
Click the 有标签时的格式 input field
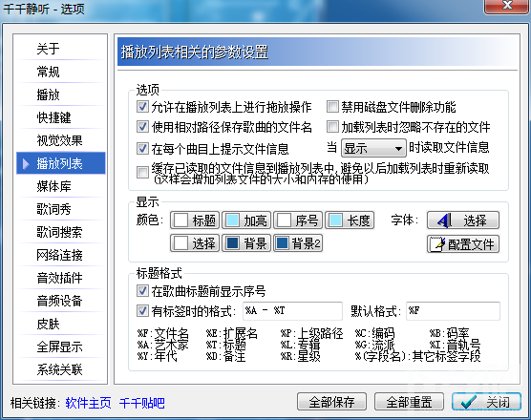[x=292, y=310]
